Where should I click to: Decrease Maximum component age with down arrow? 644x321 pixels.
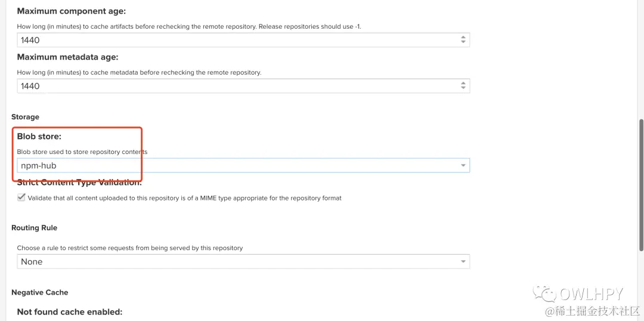463,42
